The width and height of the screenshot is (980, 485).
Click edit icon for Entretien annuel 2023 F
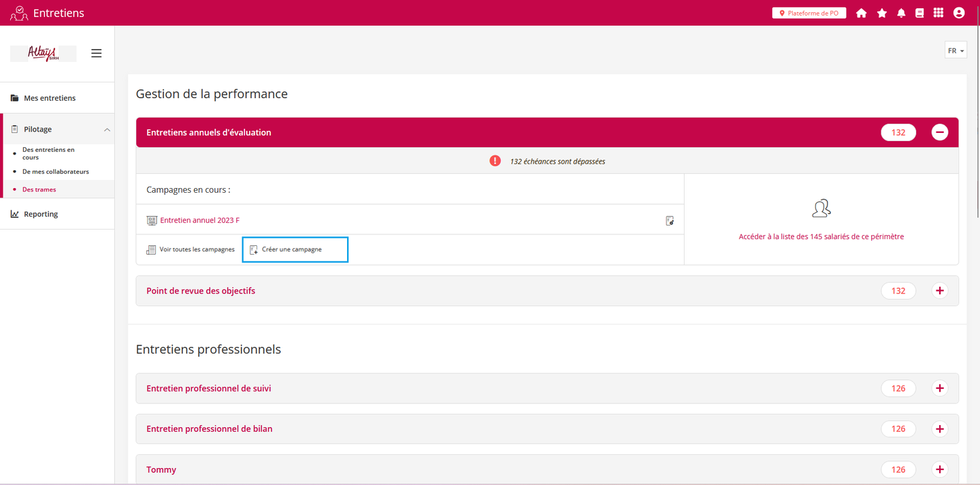(x=670, y=221)
